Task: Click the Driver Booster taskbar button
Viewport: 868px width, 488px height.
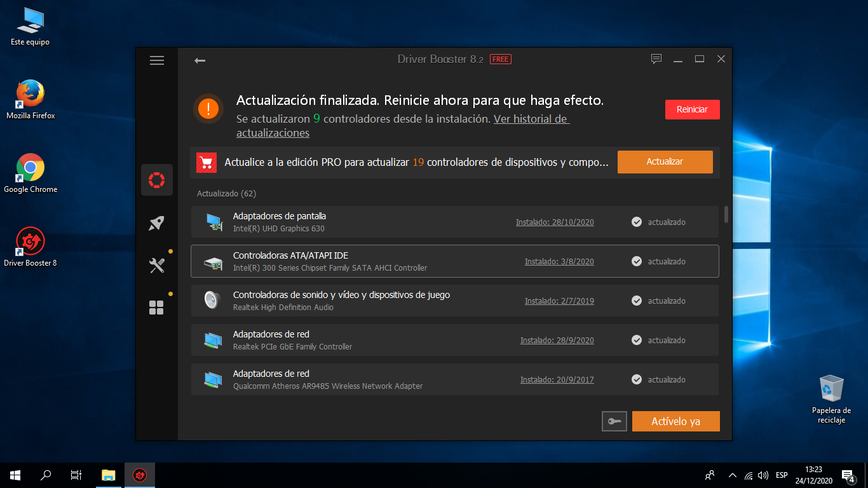Action: pos(140,475)
